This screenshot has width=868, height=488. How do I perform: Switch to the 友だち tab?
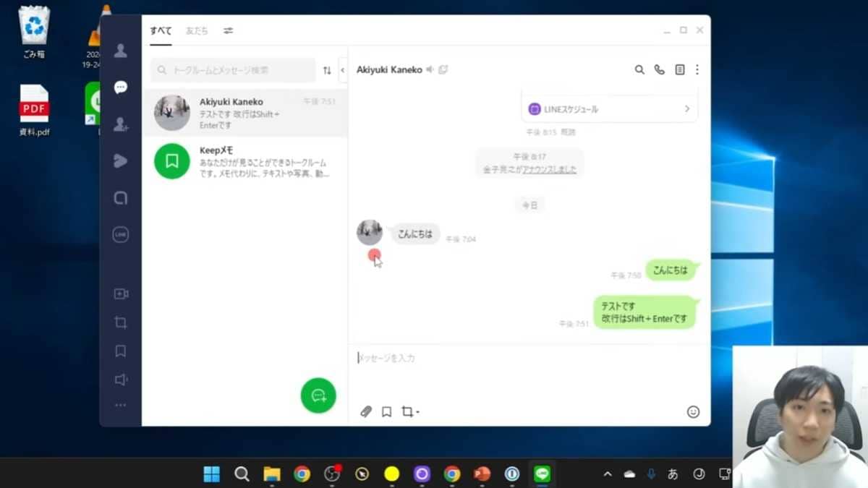(x=197, y=31)
